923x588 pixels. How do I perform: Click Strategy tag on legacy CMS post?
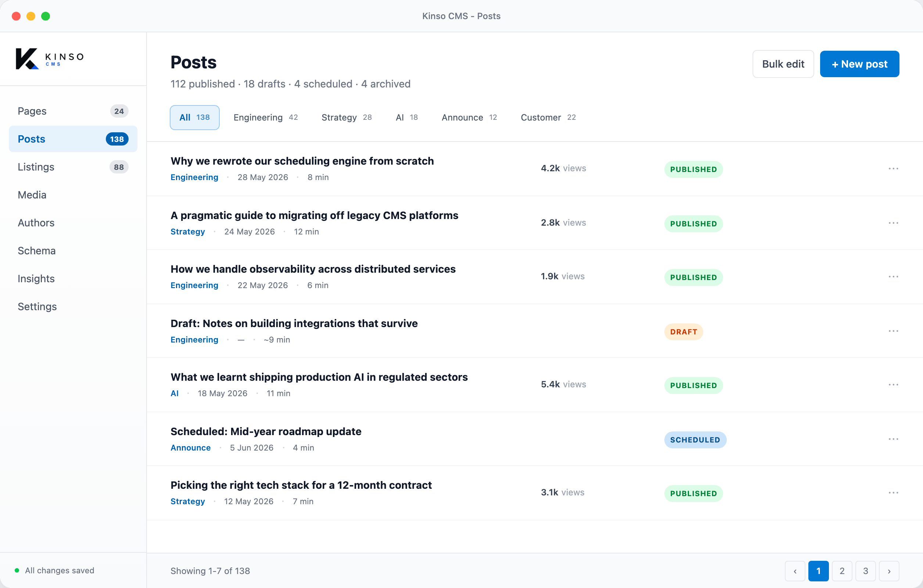187,232
